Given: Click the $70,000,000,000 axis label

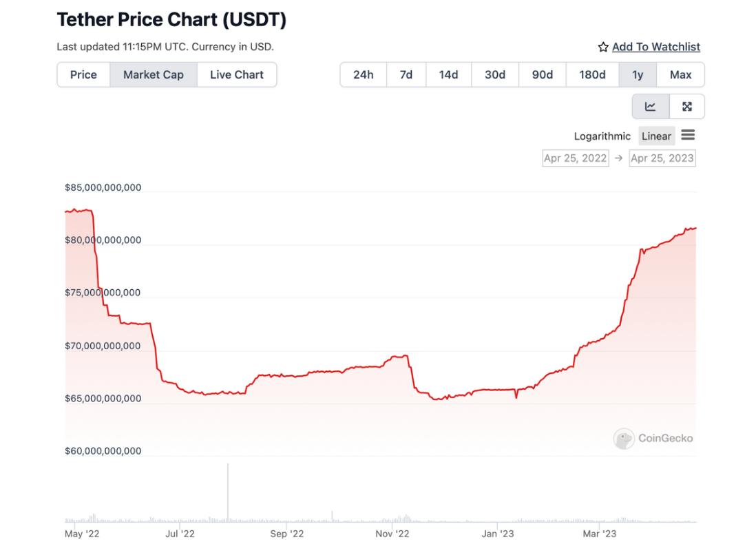Looking at the screenshot, I should 103,346.
